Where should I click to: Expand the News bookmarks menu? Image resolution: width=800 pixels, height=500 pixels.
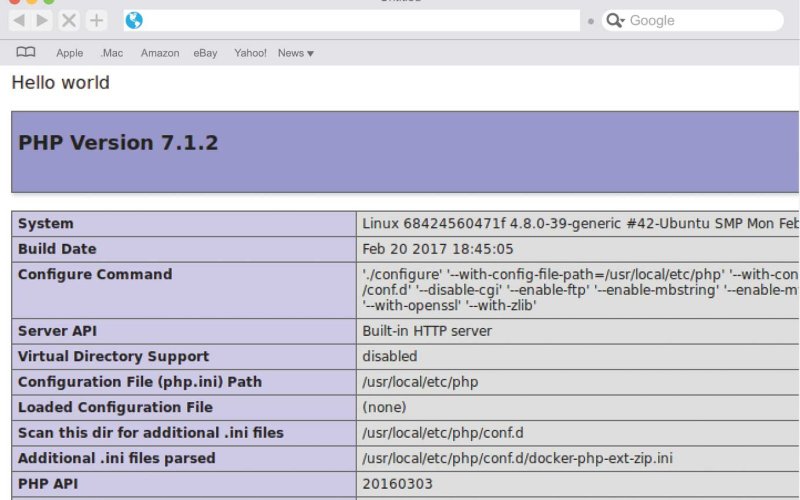(295, 53)
